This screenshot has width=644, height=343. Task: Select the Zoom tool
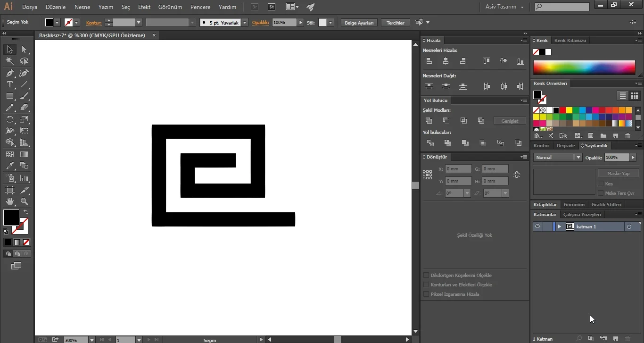[24, 201]
